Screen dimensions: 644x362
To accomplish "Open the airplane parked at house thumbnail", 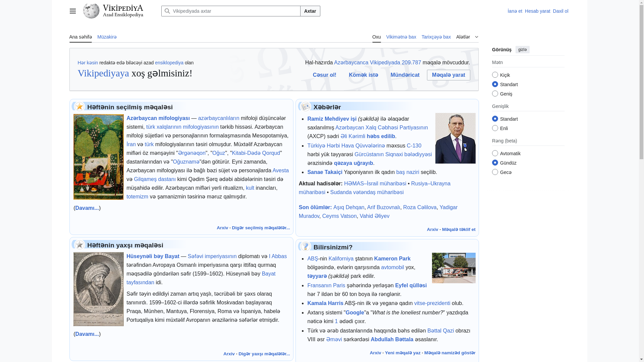I will tap(453, 268).
